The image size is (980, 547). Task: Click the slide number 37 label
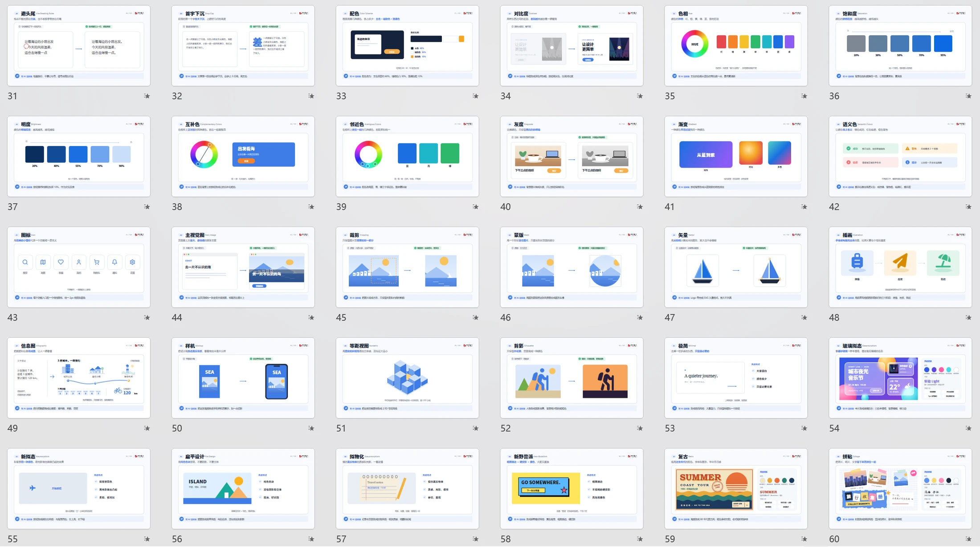point(12,207)
